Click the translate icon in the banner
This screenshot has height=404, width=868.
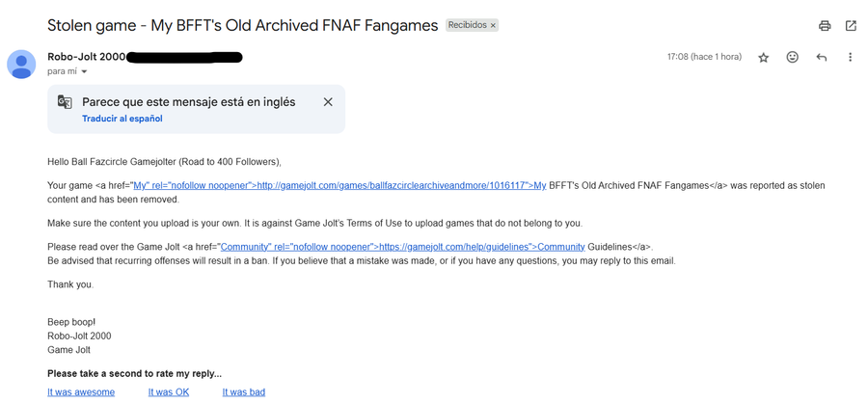[65, 102]
